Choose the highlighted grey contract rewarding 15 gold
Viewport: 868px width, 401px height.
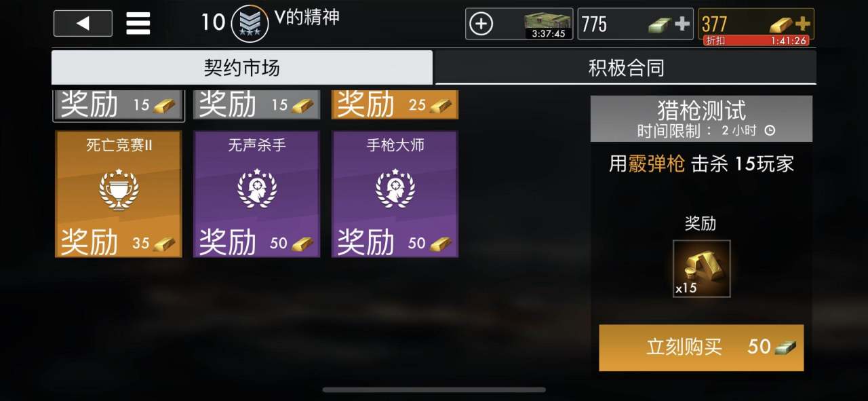click(x=119, y=104)
